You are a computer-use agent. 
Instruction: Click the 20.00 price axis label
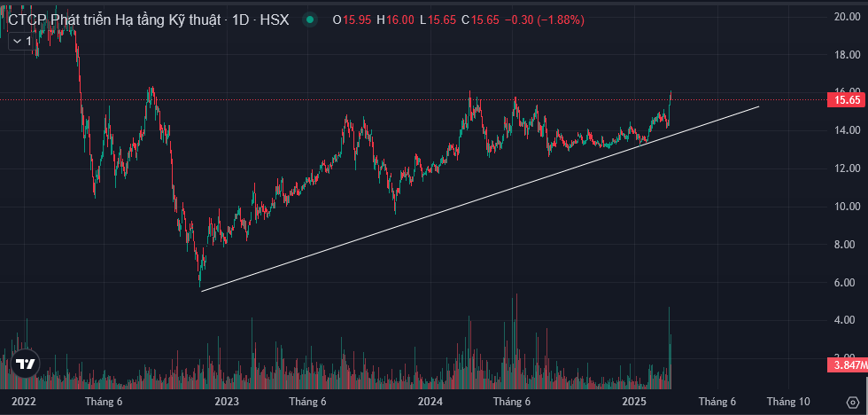coord(847,17)
